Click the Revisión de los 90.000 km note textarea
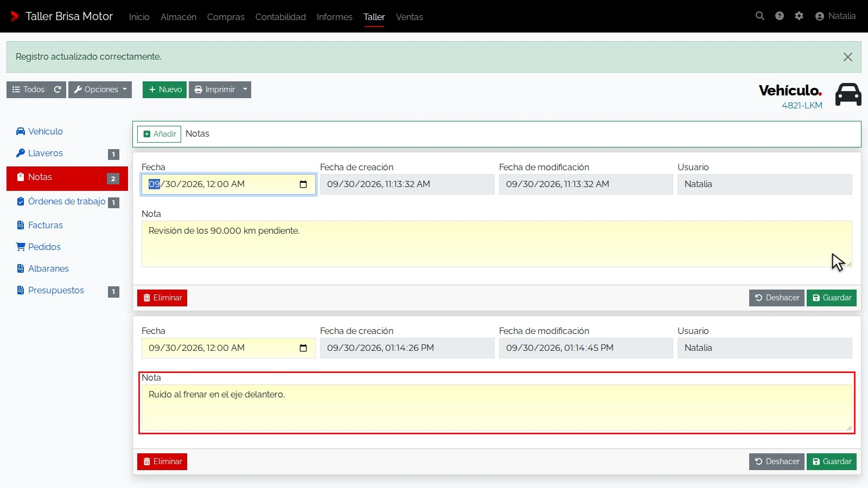Viewport: 868px width, 488px height. click(x=497, y=244)
